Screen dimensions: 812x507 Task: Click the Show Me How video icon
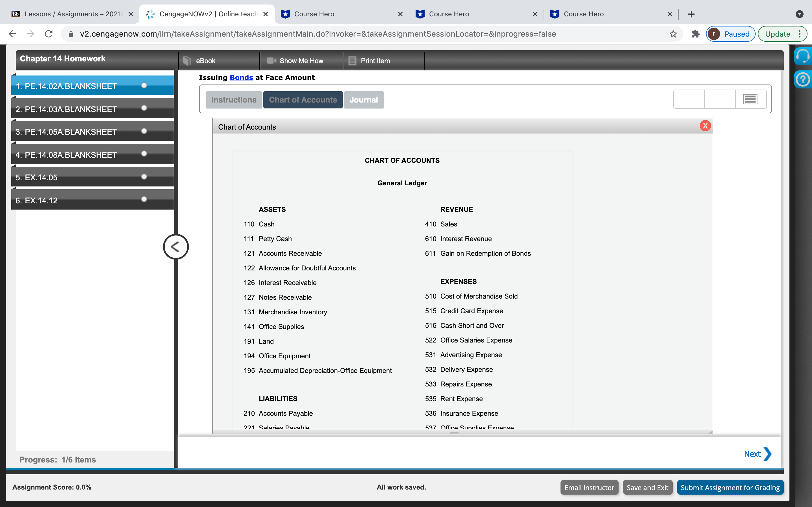click(271, 61)
